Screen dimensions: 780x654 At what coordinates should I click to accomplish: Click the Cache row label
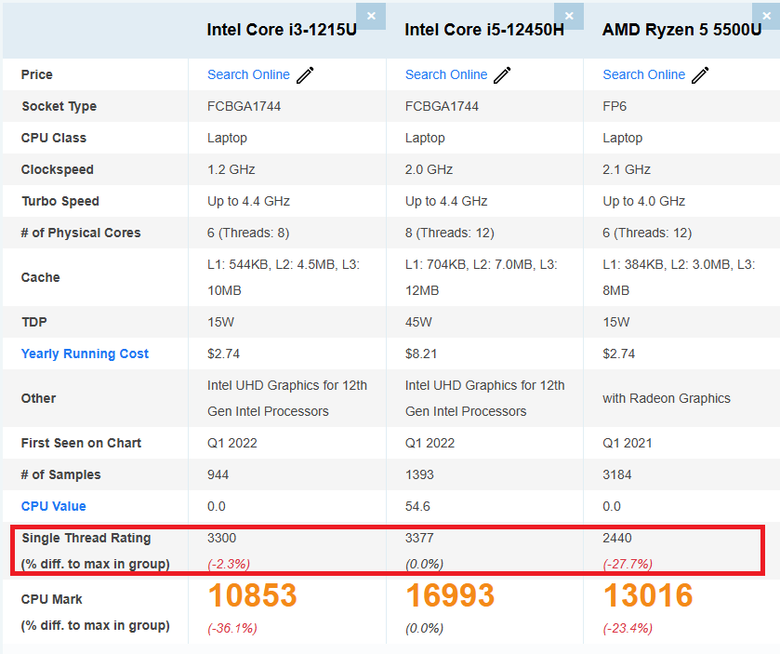point(40,278)
